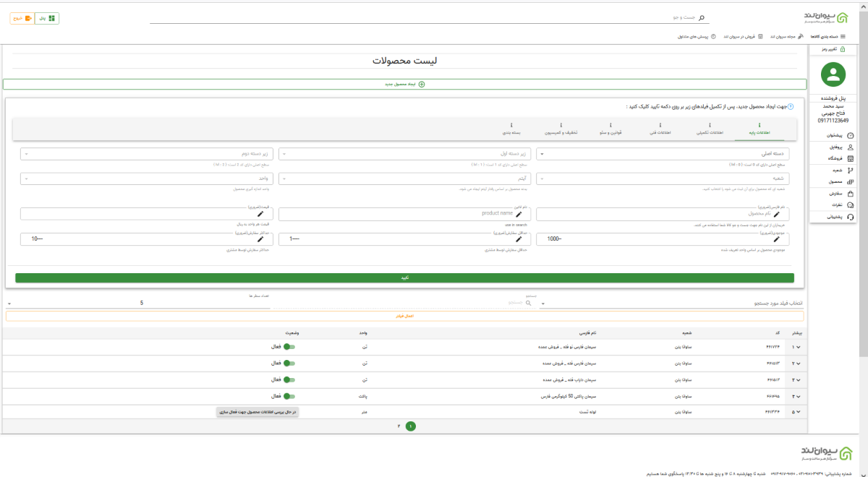
Task: Open the پروفایل section from the sidebar
Action: point(841,147)
